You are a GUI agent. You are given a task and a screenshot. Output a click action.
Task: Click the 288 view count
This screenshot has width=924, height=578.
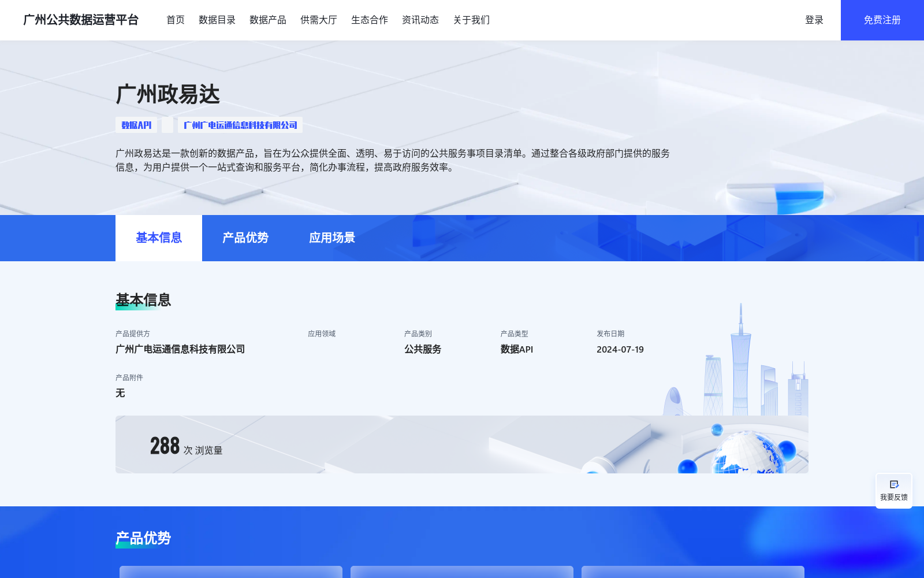point(165,446)
